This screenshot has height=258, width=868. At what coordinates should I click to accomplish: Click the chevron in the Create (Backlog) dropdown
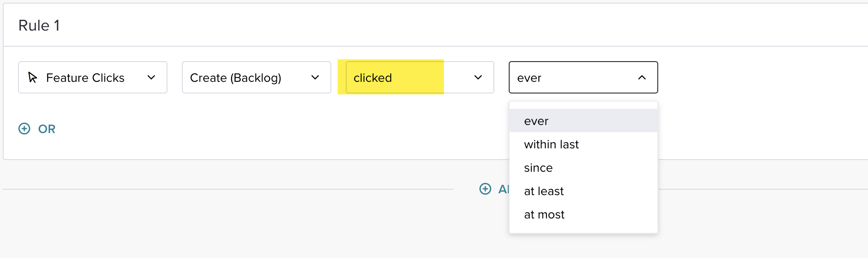315,78
